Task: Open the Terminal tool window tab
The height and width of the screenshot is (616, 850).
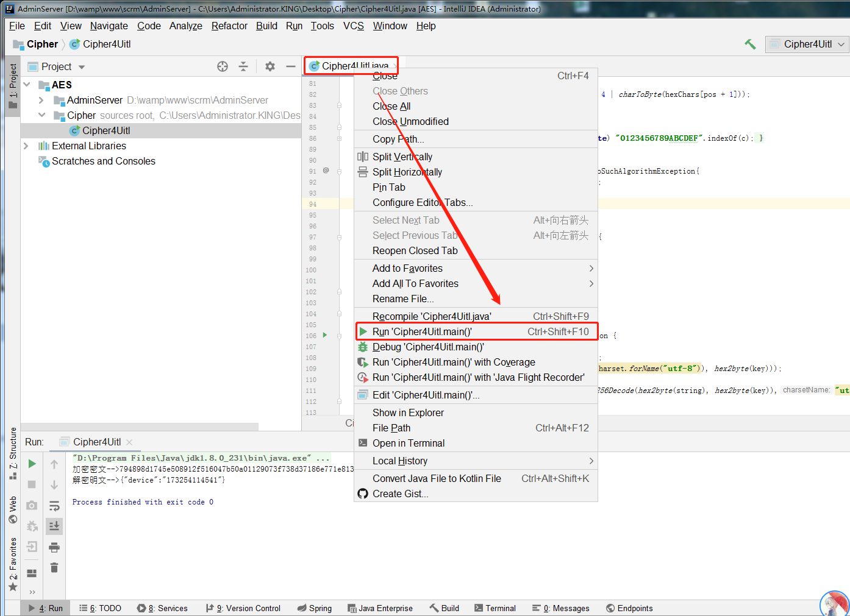Action: click(x=495, y=608)
